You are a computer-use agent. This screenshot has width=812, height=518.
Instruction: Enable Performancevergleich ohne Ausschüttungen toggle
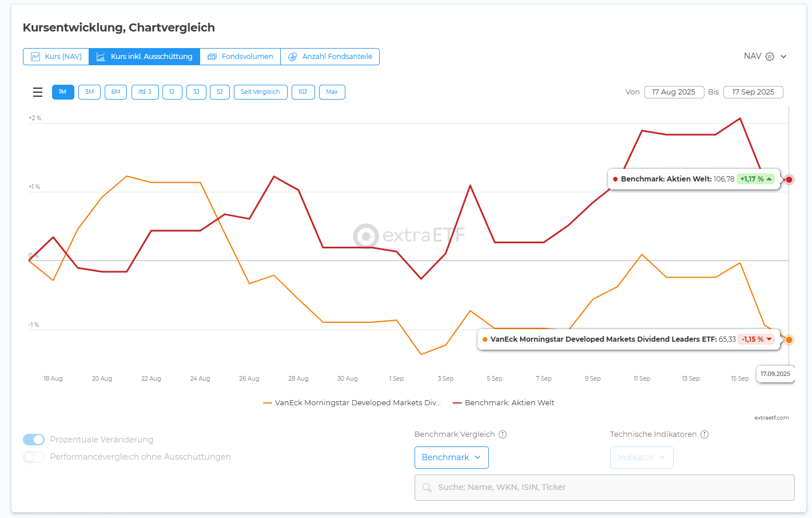tap(34, 457)
